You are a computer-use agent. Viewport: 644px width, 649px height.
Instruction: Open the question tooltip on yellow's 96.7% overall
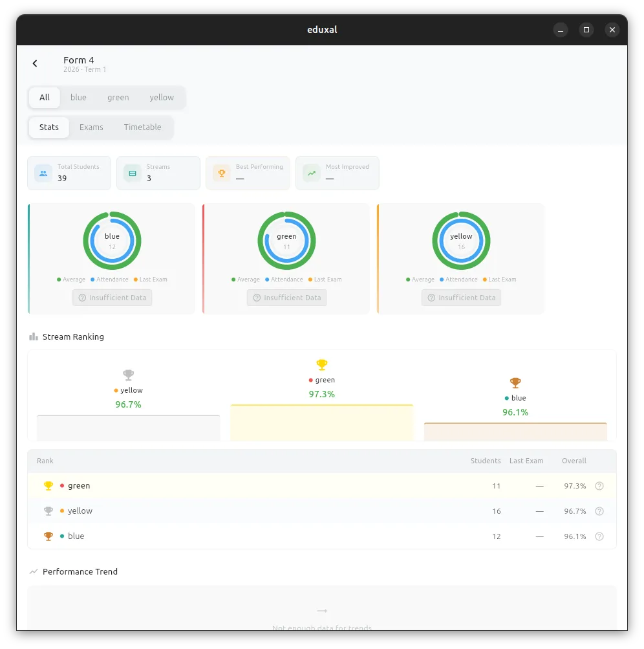tap(599, 511)
